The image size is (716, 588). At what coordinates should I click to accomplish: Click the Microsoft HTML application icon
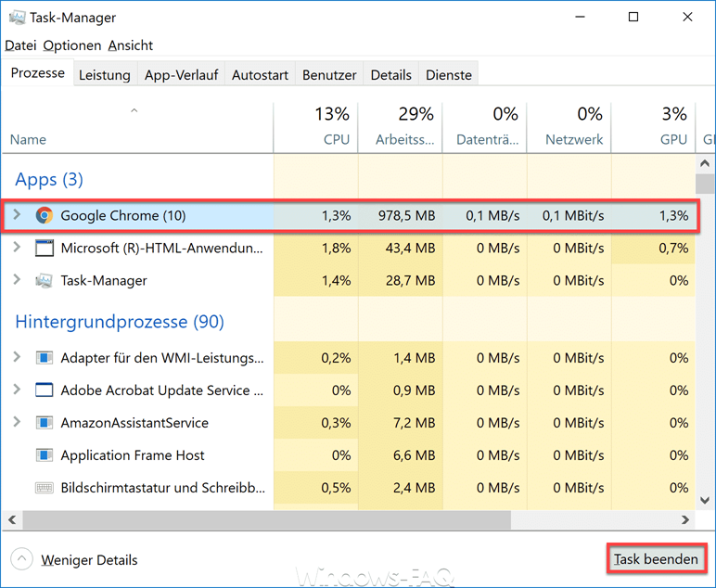click(45, 248)
